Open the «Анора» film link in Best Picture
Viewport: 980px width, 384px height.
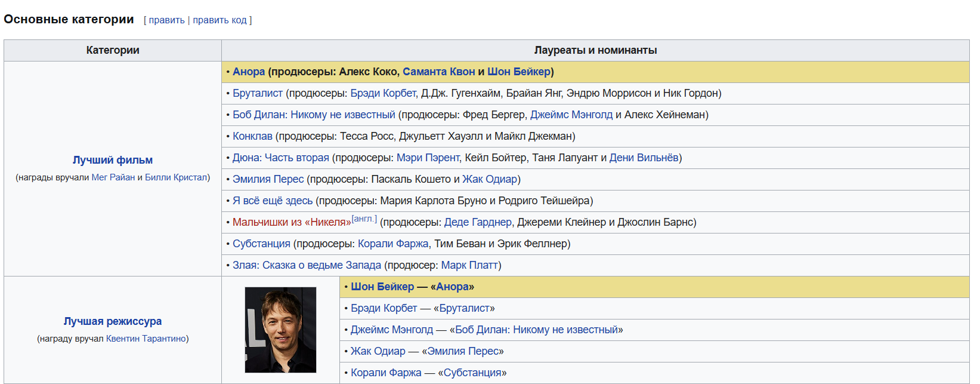click(x=249, y=72)
